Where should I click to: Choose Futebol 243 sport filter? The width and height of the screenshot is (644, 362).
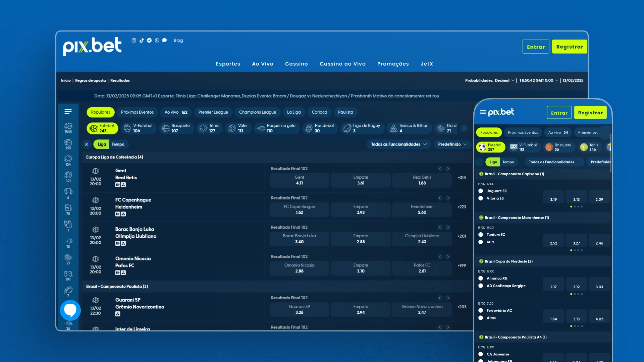103,128
